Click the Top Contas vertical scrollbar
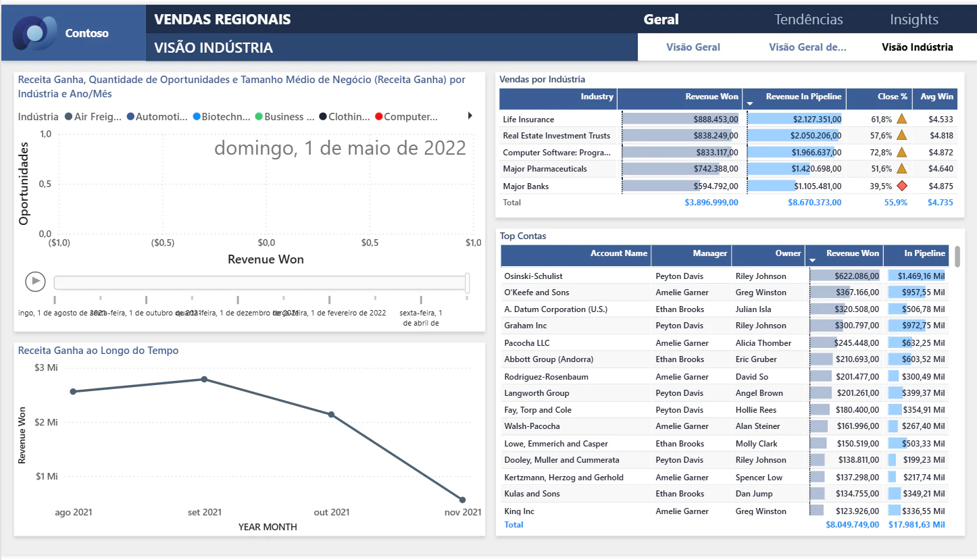 point(957,257)
